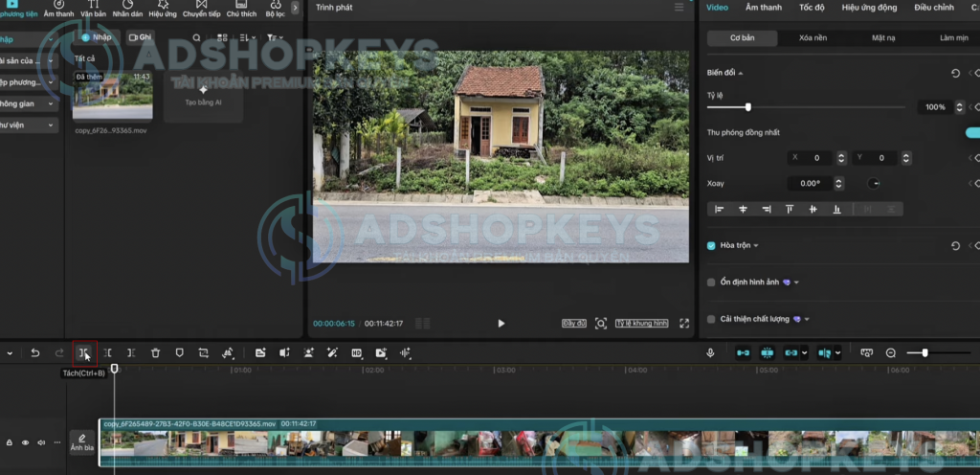Toggle track visibility eye icon
Image resolution: width=980 pixels, height=475 pixels.
(x=25, y=442)
